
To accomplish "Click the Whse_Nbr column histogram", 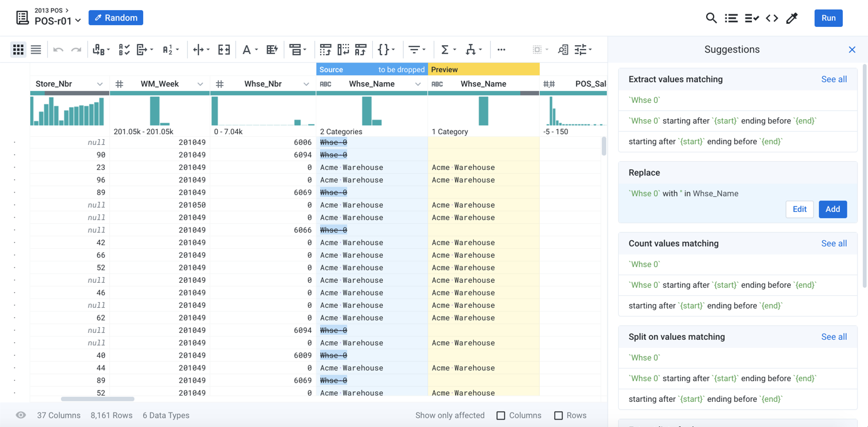I will (x=263, y=112).
